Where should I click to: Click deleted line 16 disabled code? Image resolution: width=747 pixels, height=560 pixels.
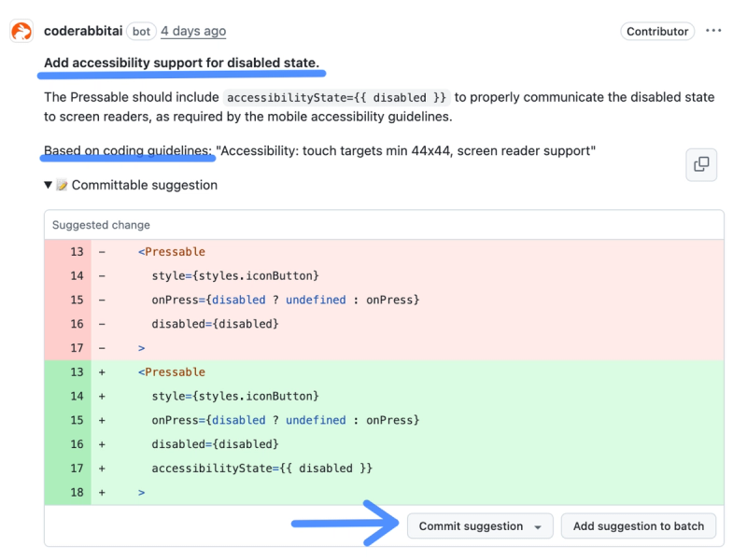click(x=215, y=324)
